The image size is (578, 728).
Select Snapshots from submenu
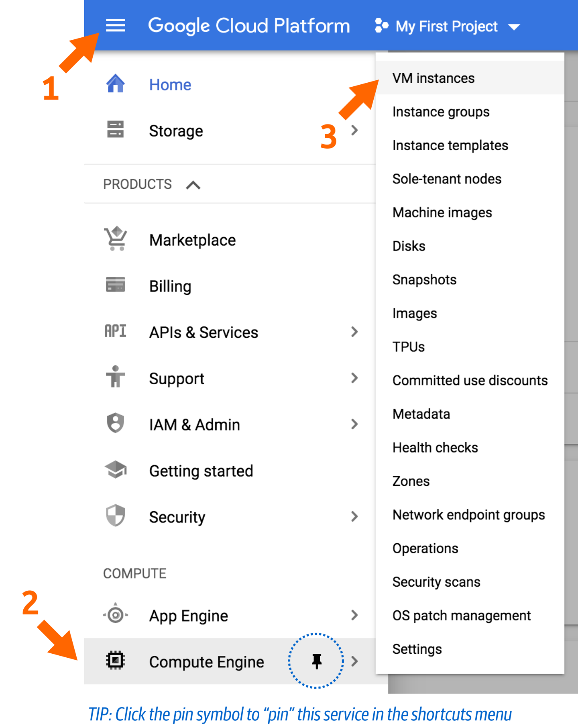[470, 279]
